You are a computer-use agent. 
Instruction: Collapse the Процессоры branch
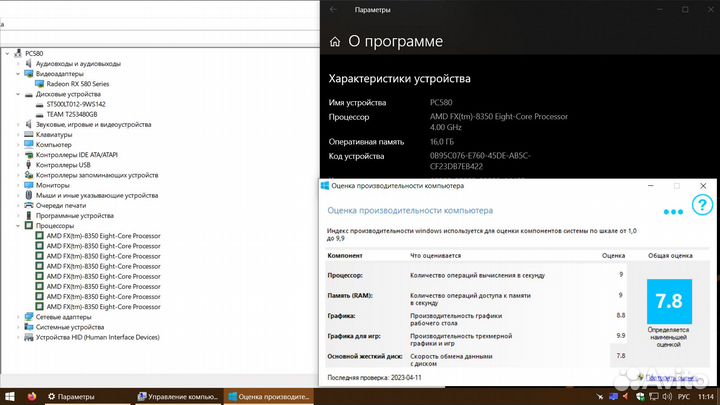tap(18, 225)
